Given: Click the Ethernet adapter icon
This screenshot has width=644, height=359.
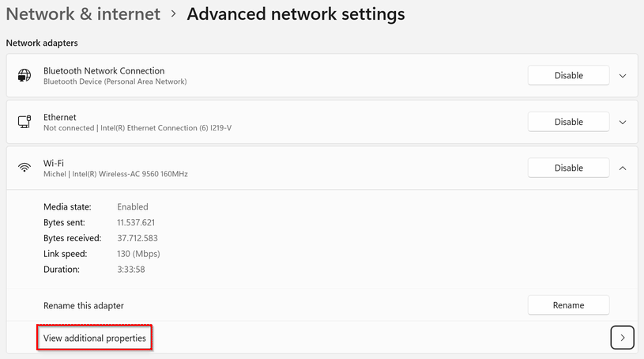Looking at the screenshot, I should (24, 122).
